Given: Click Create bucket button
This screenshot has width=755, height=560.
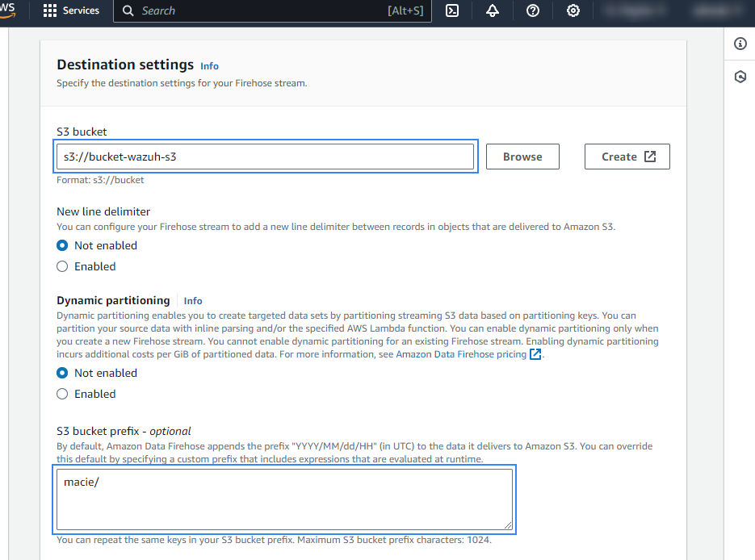Looking at the screenshot, I should (627, 157).
